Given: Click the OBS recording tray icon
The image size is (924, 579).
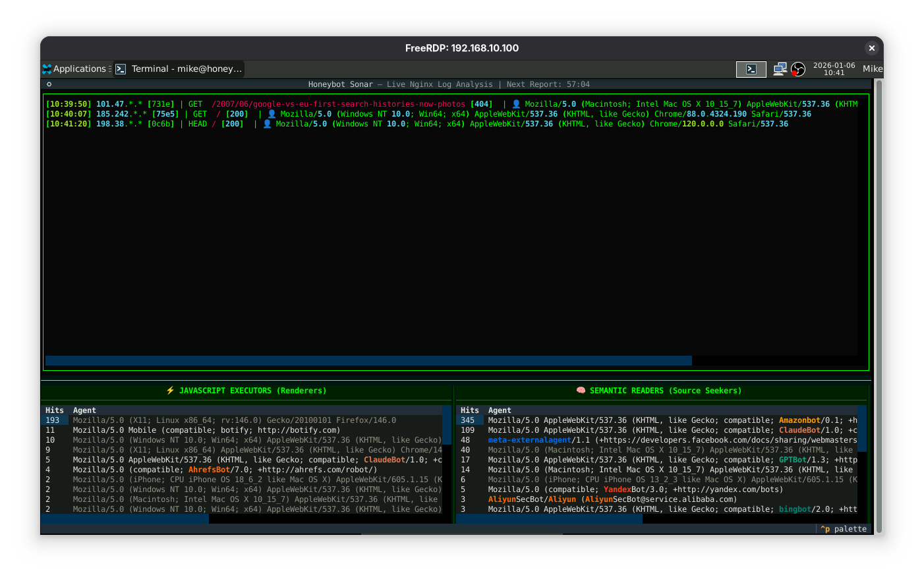Looking at the screenshot, I should point(798,69).
